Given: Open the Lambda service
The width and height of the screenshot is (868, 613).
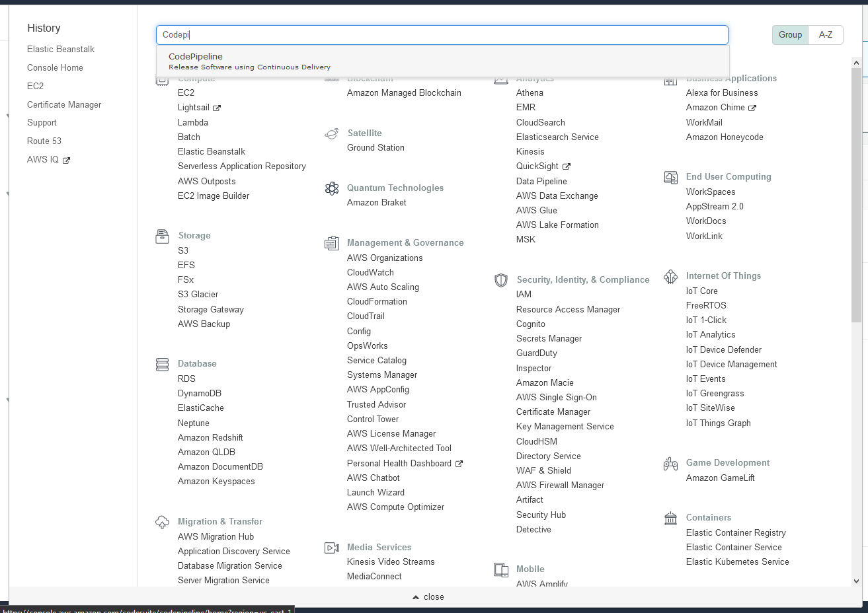Looking at the screenshot, I should pyautogui.click(x=193, y=123).
